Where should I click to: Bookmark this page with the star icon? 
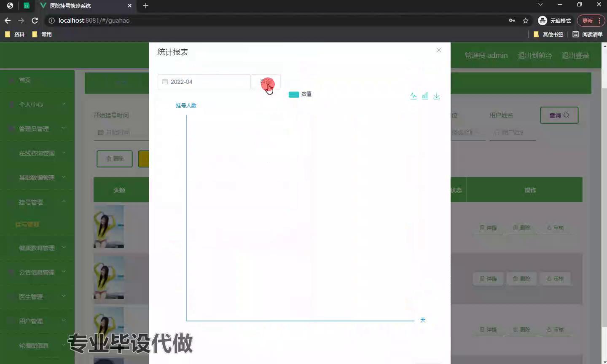pyautogui.click(x=525, y=21)
